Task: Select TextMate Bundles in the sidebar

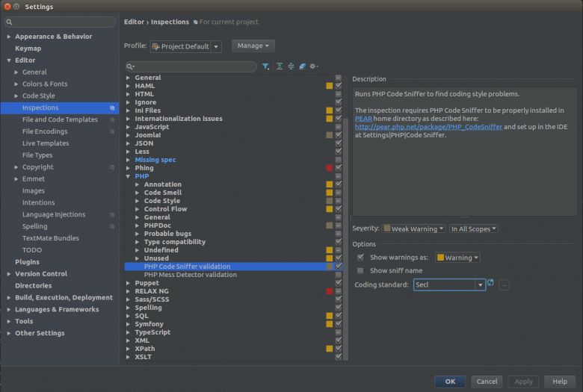Action: 51,238
